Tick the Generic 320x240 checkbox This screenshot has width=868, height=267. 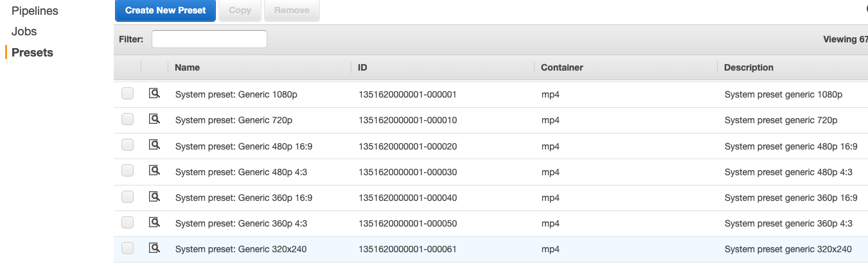pyautogui.click(x=127, y=248)
